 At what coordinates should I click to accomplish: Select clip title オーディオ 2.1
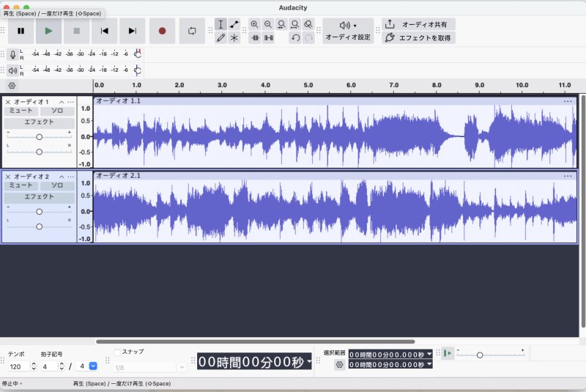click(119, 176)
